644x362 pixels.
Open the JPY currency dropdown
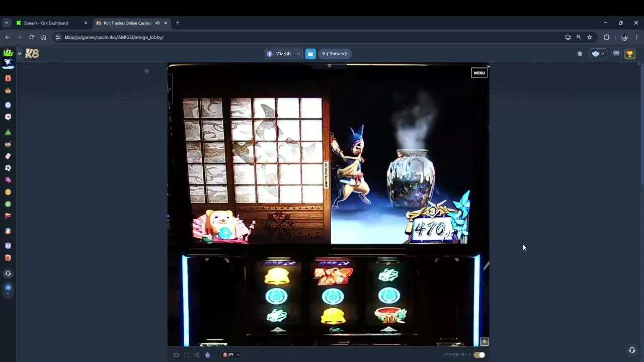[x=231, y=355]
